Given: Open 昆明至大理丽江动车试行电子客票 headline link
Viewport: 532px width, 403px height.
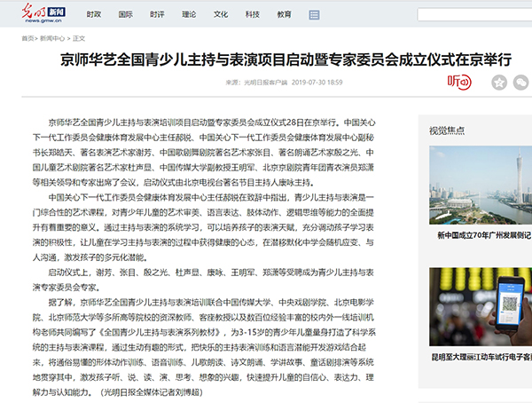Looking at the screenshot, I should [481, 357].
